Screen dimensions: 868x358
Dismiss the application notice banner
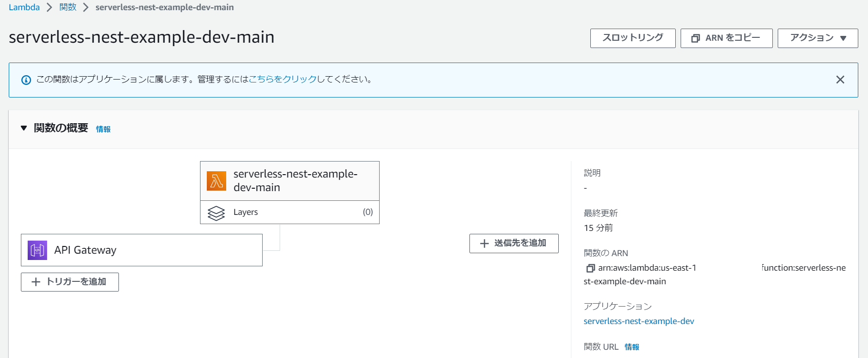tap(840, 80)
